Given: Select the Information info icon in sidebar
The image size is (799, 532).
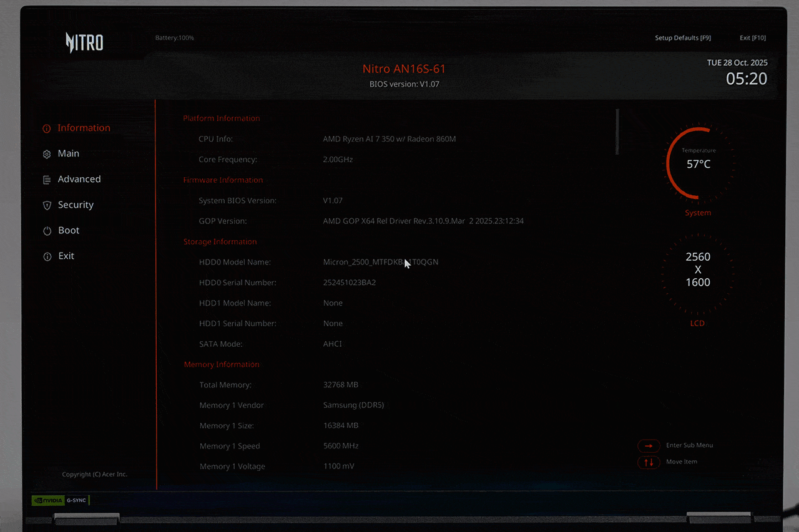Looking at the screenshot, I should (x=46, y=128).
